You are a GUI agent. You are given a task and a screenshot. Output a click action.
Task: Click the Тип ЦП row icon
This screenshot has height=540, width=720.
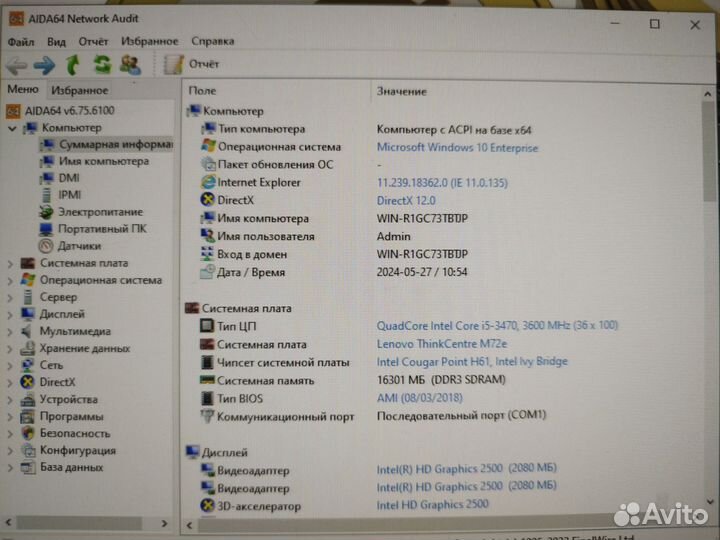[207, 326]
